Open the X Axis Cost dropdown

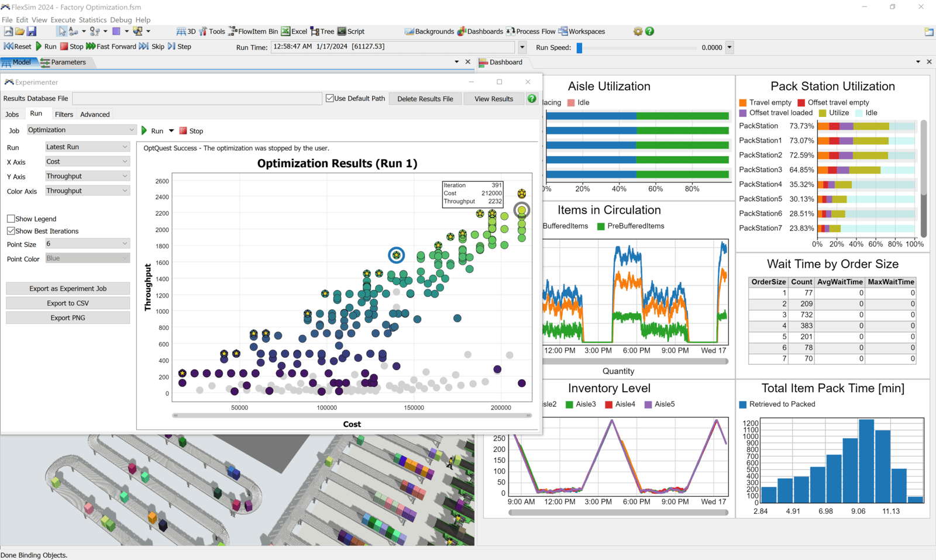coord(87,162)
